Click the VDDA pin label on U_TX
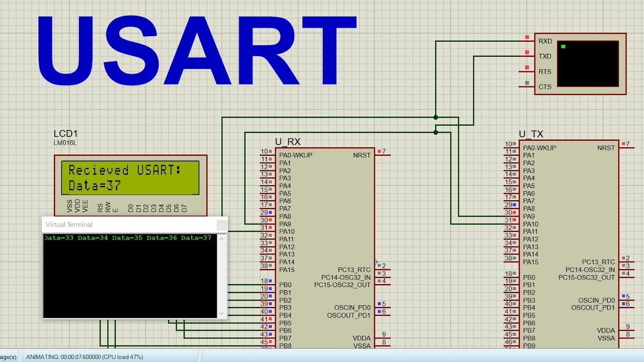Screen dimensions: 644x362 point(606,330)
